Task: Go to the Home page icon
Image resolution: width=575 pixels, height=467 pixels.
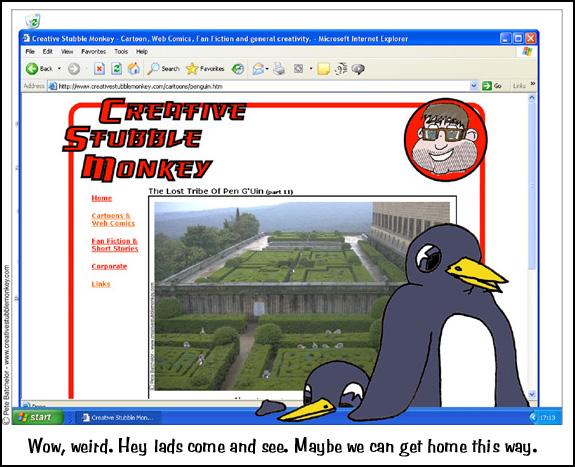Action: tap(134, 69)
